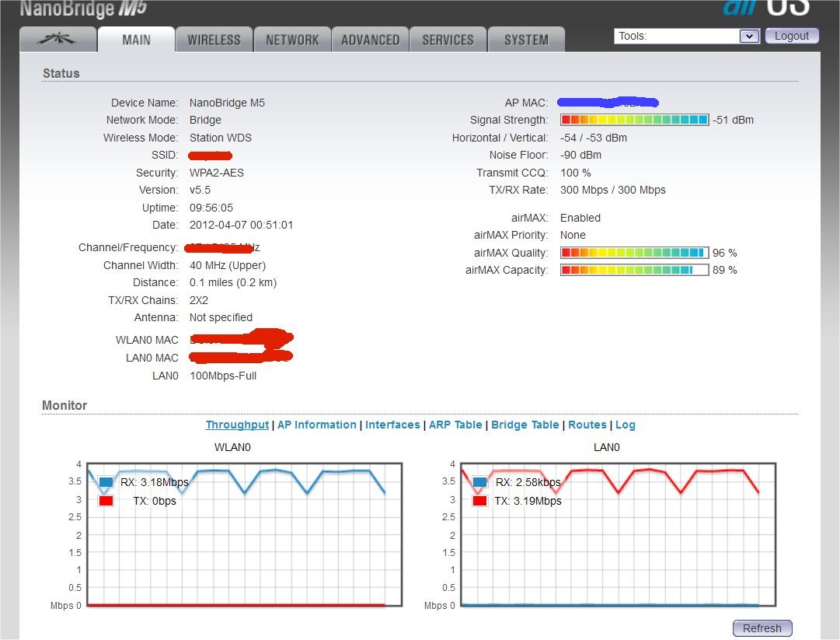Switch to the MAIN tab
Viewport: 840px width, 640px height.
coord(136,39)
